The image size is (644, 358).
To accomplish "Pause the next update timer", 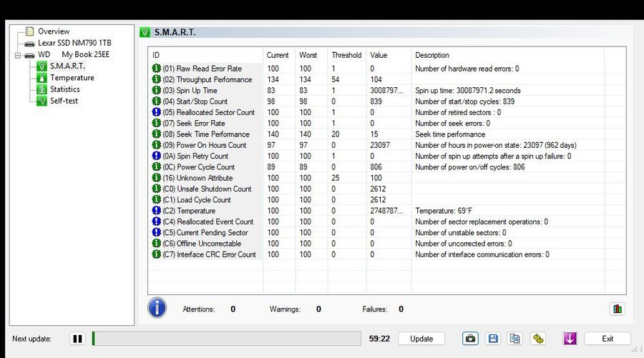I will click(77, 339).
